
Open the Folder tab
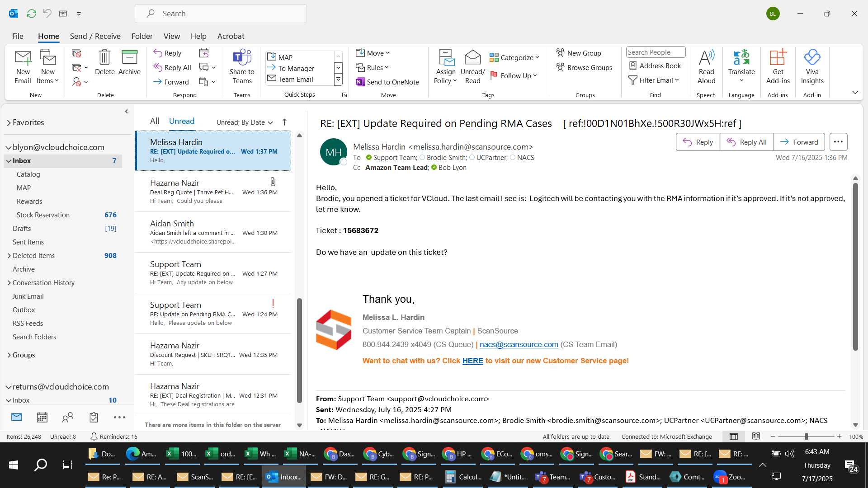tap(142, 36)
